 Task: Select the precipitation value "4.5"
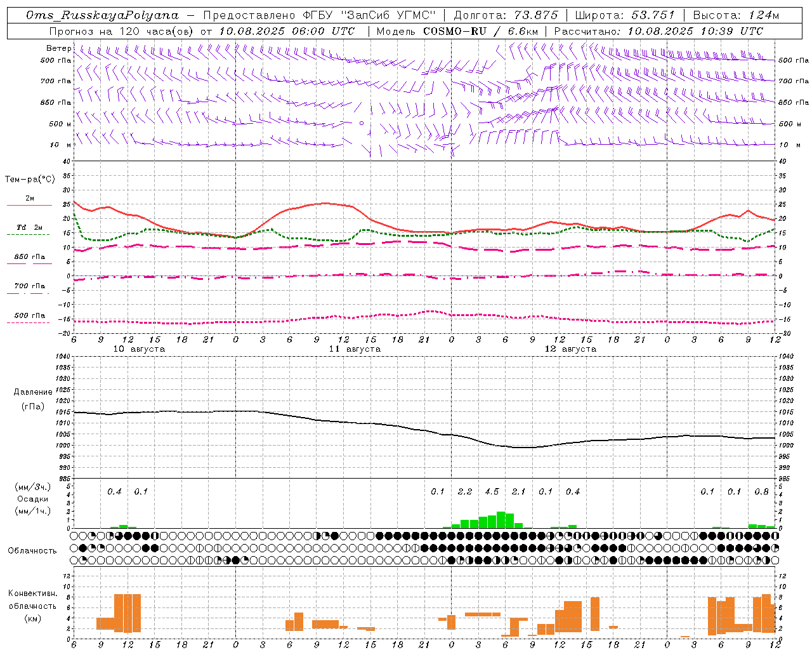coord(492,491)
